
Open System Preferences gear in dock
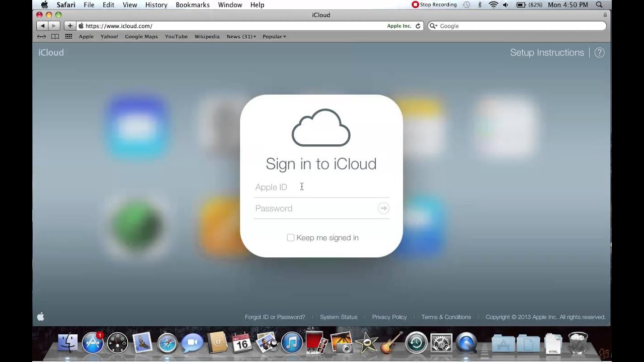pyautogui.click(x=441, y=343)
